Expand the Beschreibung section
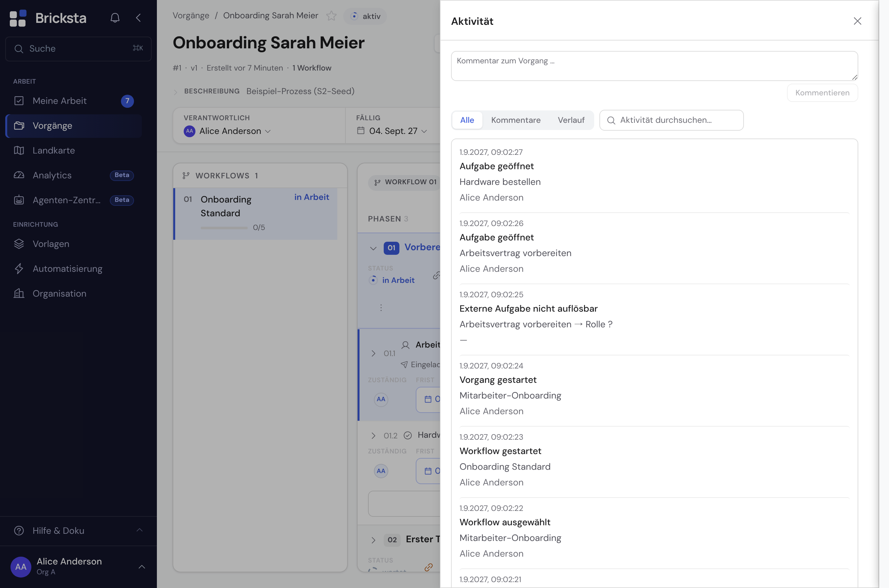The width and height of the screenshot is (889, 588). point(175,91)
